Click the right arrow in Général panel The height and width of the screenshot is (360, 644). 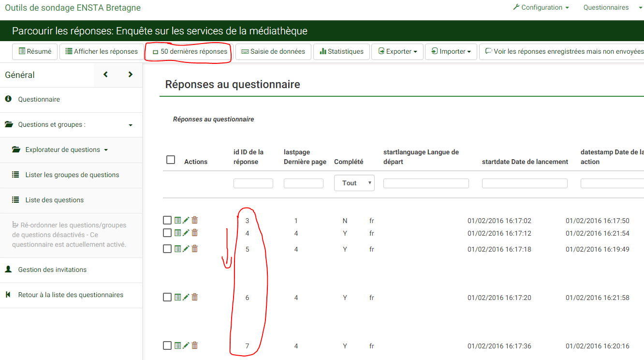tap(130, 75)
